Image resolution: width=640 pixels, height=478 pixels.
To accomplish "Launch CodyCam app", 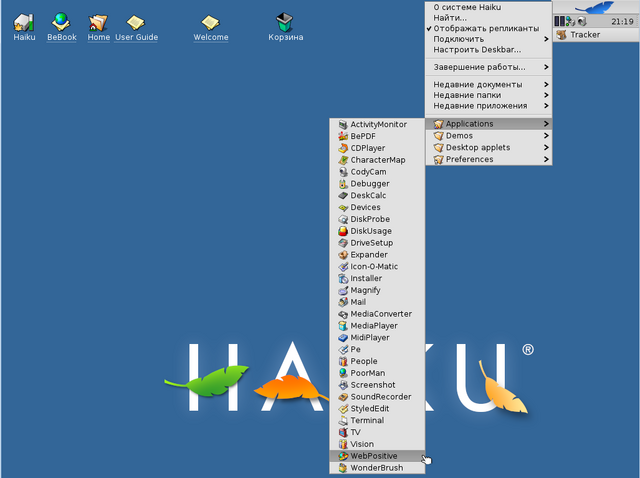I will point(377,172).
